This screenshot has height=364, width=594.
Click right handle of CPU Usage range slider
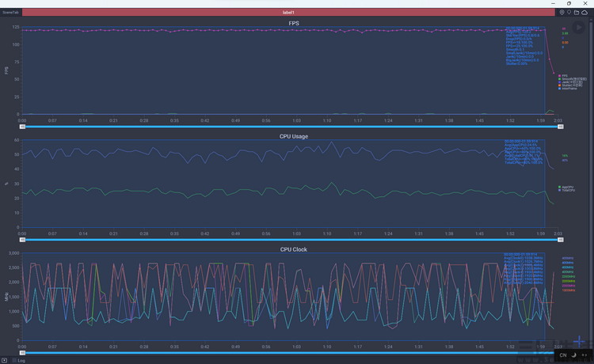[560, 240]
